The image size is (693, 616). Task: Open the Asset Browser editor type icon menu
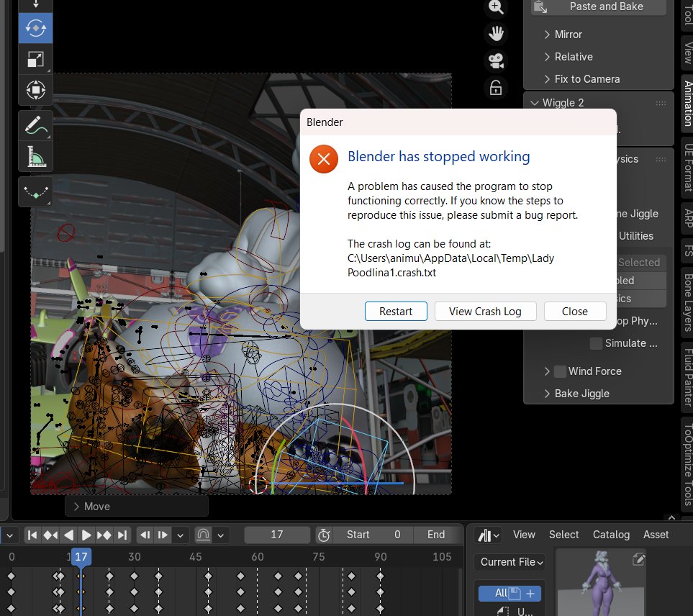point(489,535)
